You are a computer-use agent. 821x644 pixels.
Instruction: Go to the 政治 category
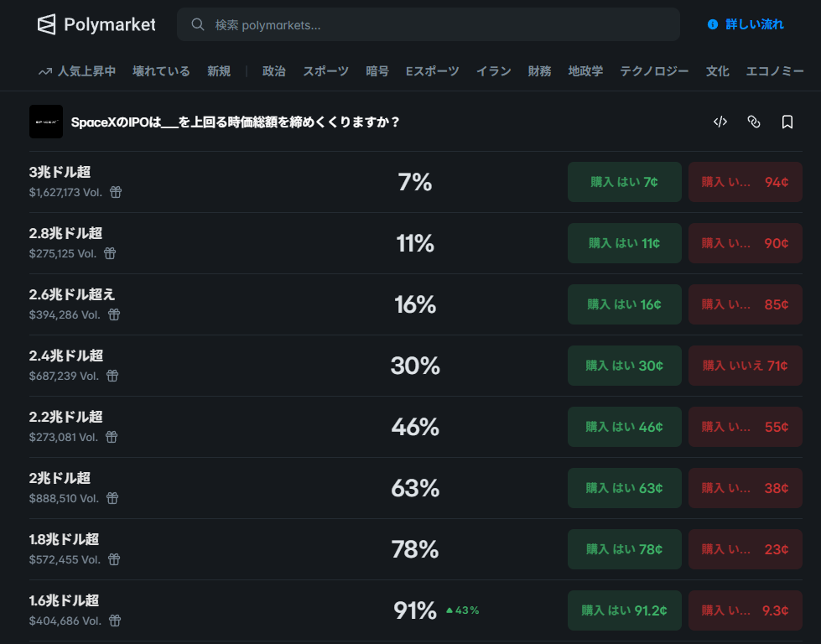[x=274, y=71]
